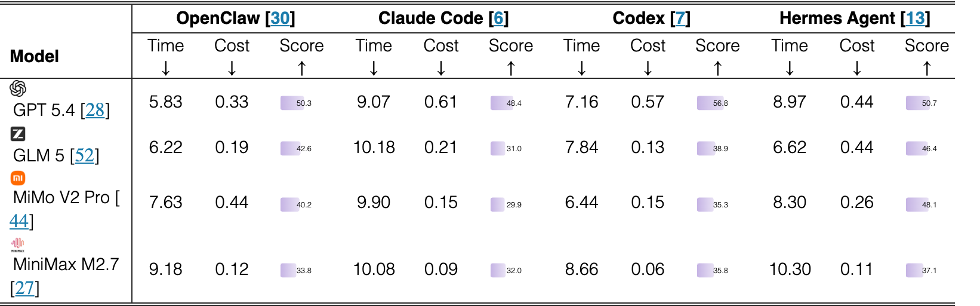Viewport: 980px width, 306px height.
Task: Follow reference 13 next to Hermes Agent
Action: [x=916, y=19]
